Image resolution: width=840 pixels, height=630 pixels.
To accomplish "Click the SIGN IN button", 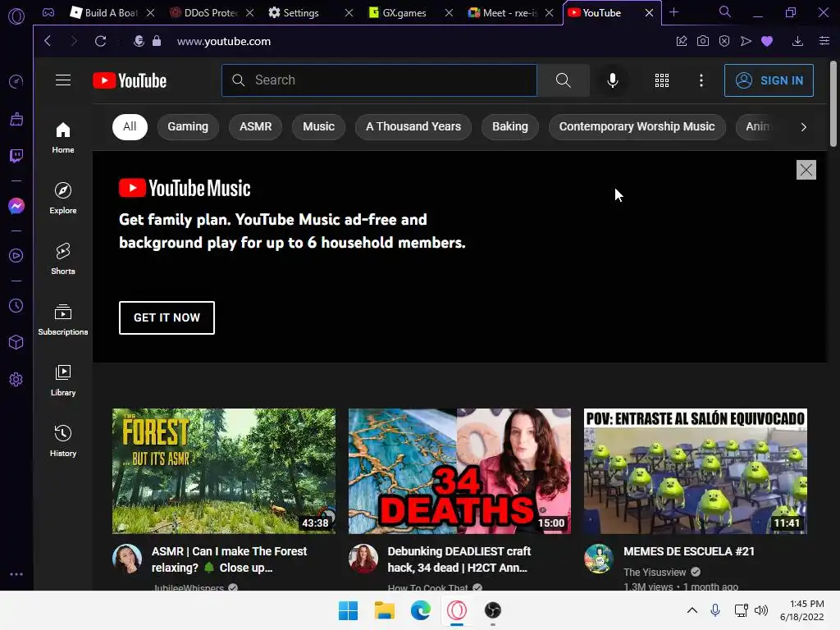I will 769,80.
